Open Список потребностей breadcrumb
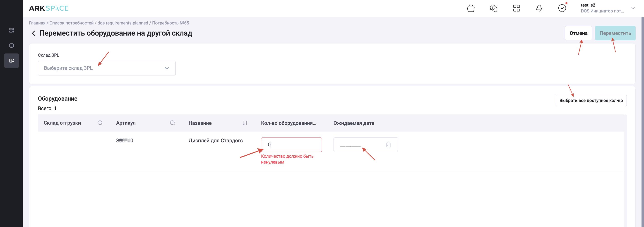 (x=71, y=23)
